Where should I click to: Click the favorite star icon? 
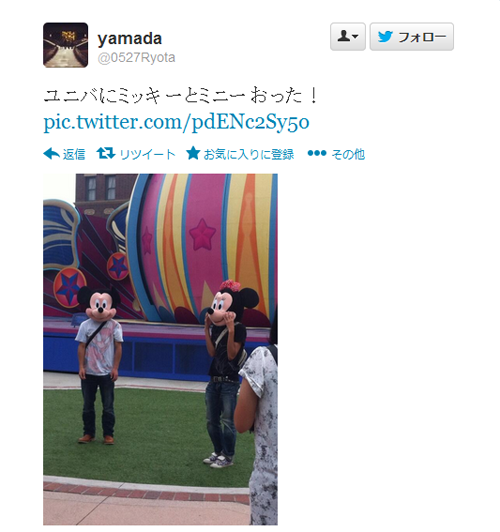tap(193, 153)
